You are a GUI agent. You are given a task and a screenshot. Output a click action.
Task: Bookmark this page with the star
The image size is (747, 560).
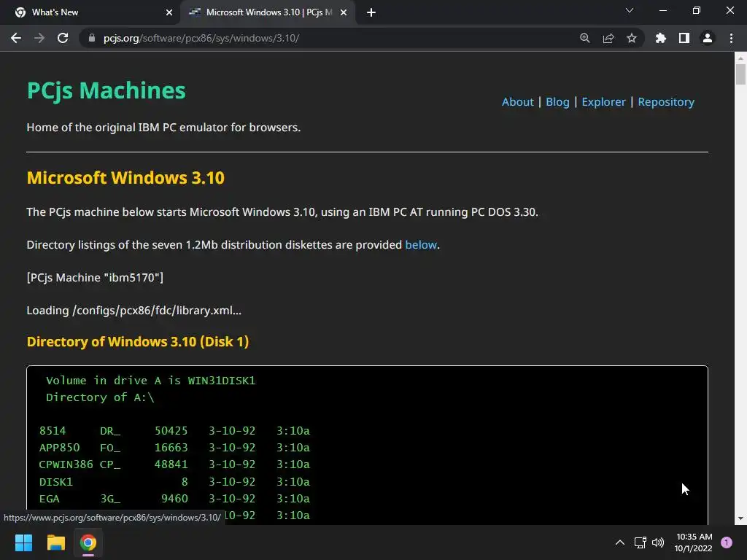click(x=632, y=38)
